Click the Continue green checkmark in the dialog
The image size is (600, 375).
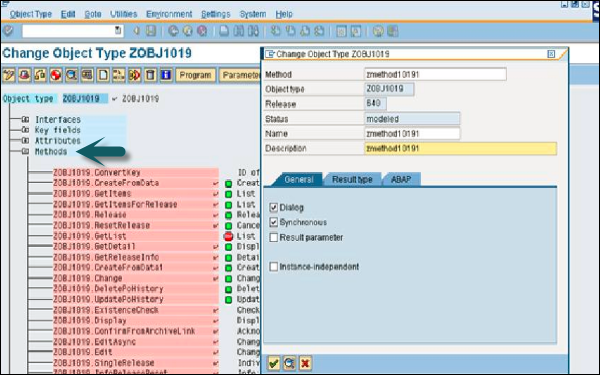(x=274, y=363)
